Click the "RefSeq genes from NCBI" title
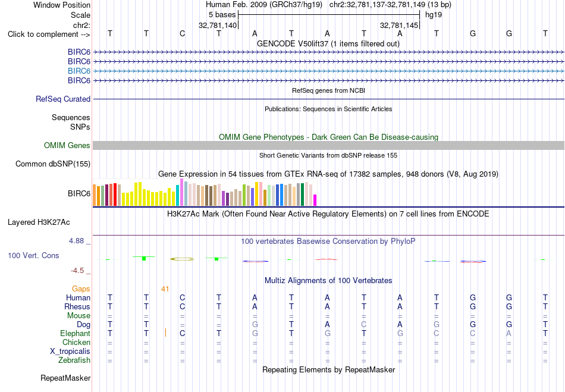565x392 pixels. click(329, 90)
